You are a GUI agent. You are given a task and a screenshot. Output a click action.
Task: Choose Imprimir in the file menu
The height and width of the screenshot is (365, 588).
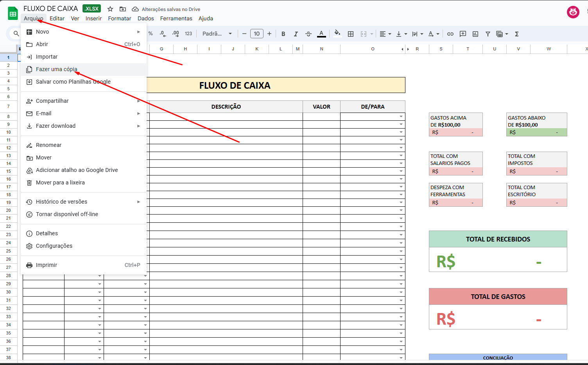(x=84, y=265)
